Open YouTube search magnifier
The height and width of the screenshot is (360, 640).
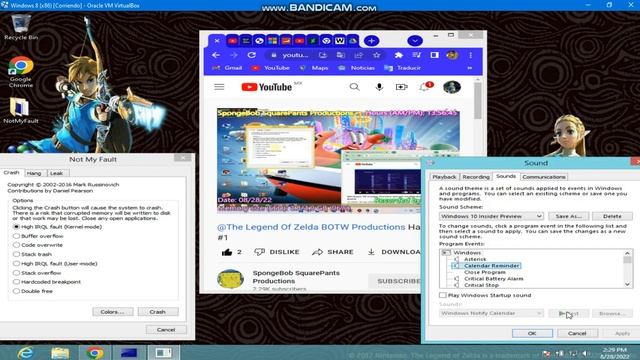click(354, 87)
